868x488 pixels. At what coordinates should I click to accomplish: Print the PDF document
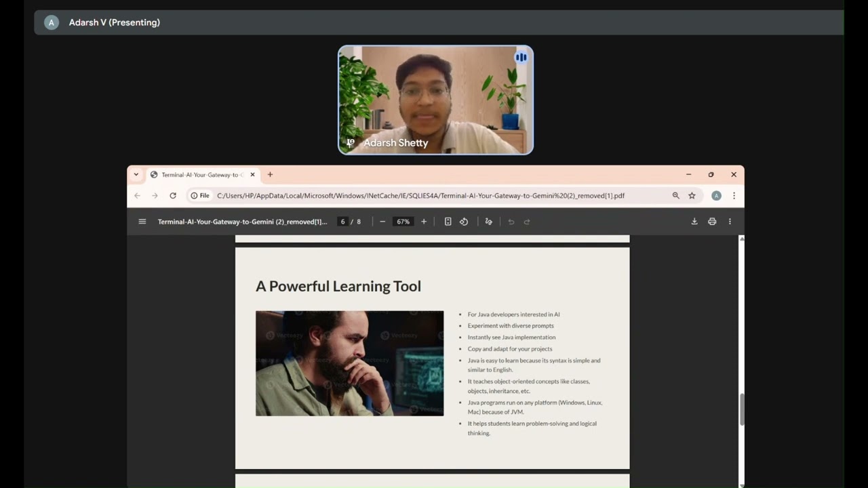712,222
